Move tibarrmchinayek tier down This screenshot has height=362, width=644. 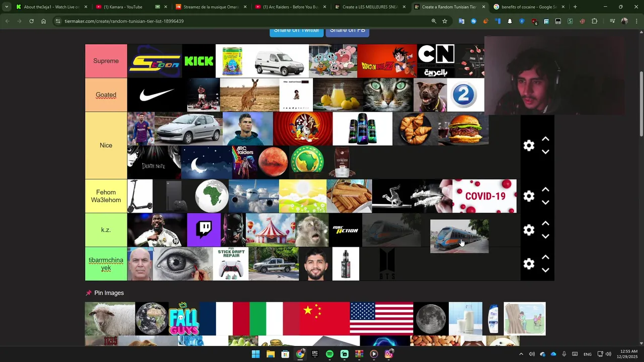[545, 270]
